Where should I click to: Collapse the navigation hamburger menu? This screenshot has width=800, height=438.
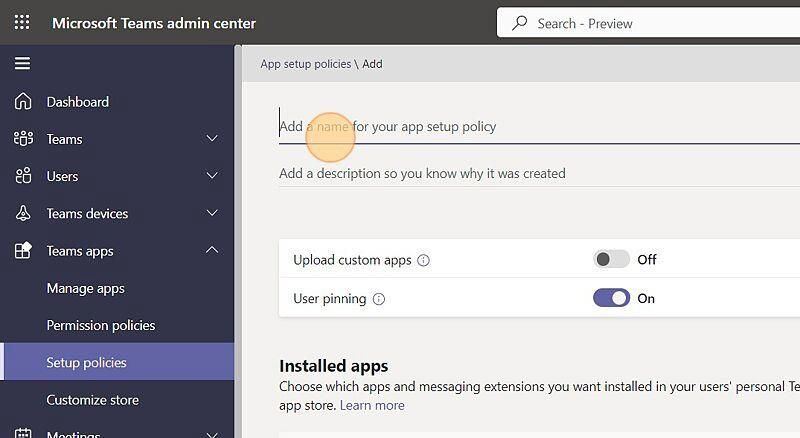coord(22,63)
